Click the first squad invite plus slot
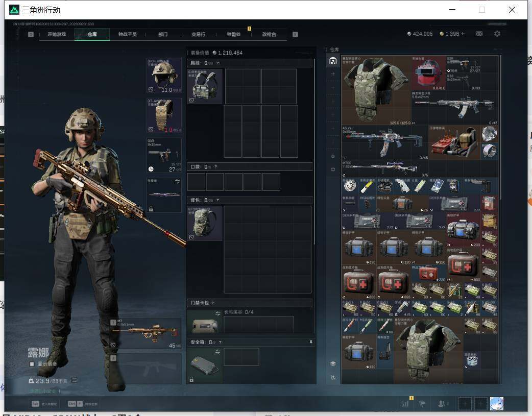The width and height of the screenshot is (532, 416). coord(465,404)
